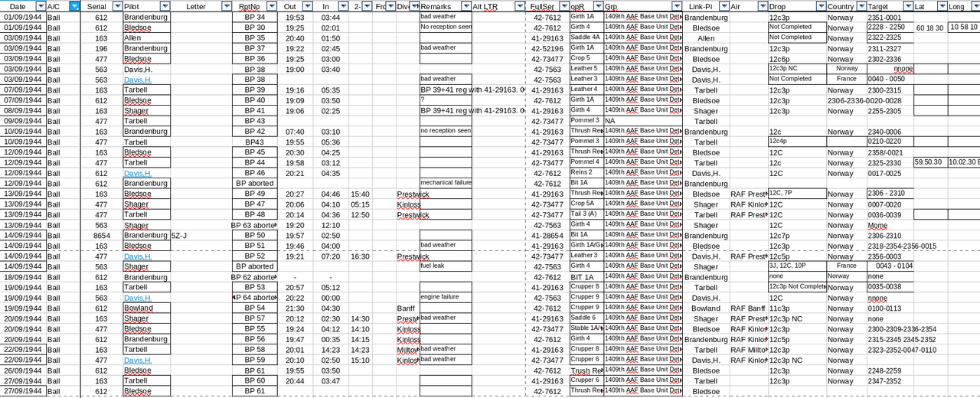The width and height of the screenshot is (980, 398).
Task: Open the Serial column filter dropdown
Action: point(117,6)
